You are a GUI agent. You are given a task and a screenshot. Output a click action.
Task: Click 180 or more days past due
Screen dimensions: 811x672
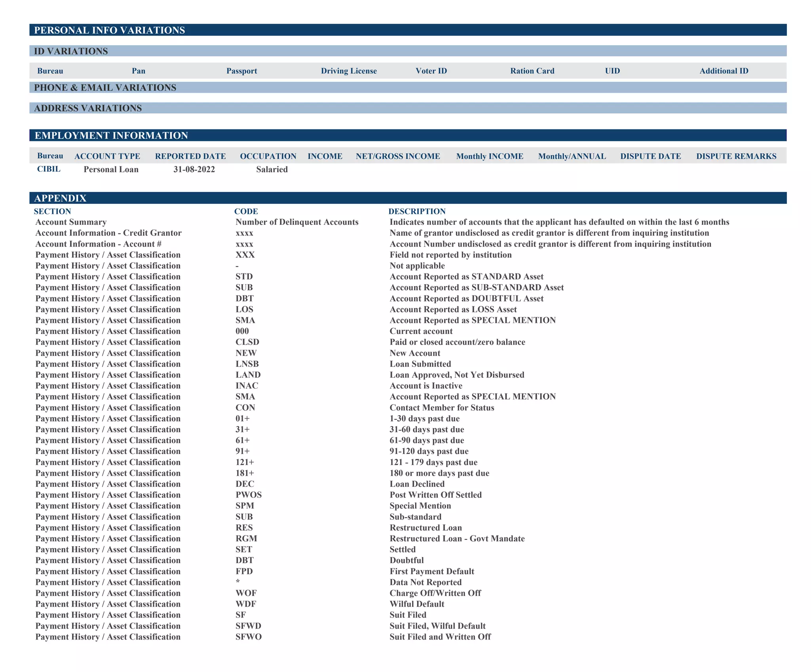[x=440, y=473]
